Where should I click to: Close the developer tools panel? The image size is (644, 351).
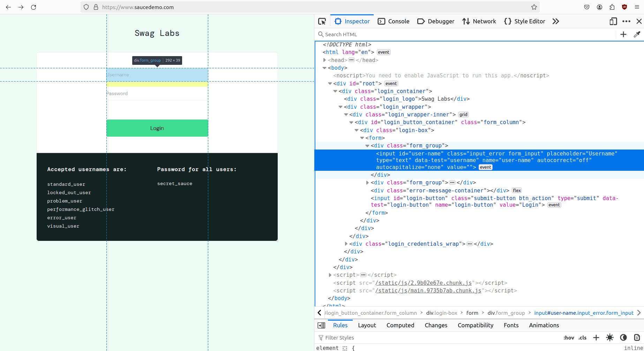click(639, 21)
